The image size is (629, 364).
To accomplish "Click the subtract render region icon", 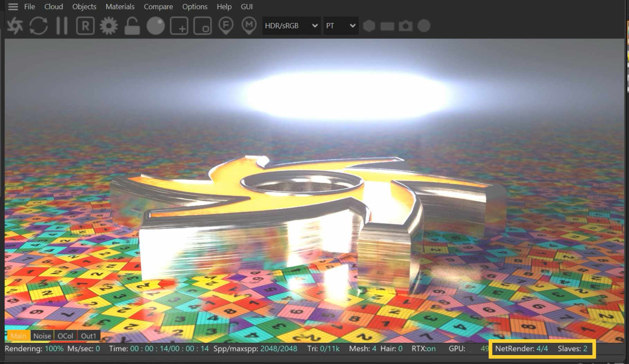I will click(203, 26).
